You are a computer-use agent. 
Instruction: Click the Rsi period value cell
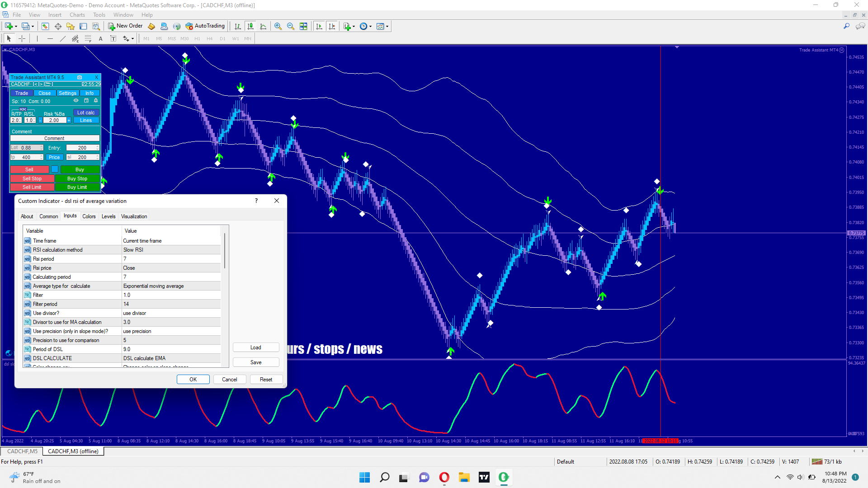coord(171,259)
